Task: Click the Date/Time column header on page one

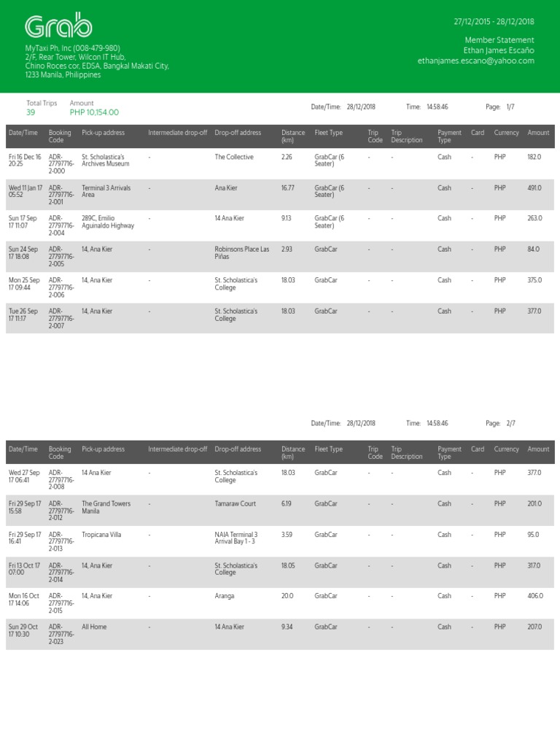Action: pos(23,133)
